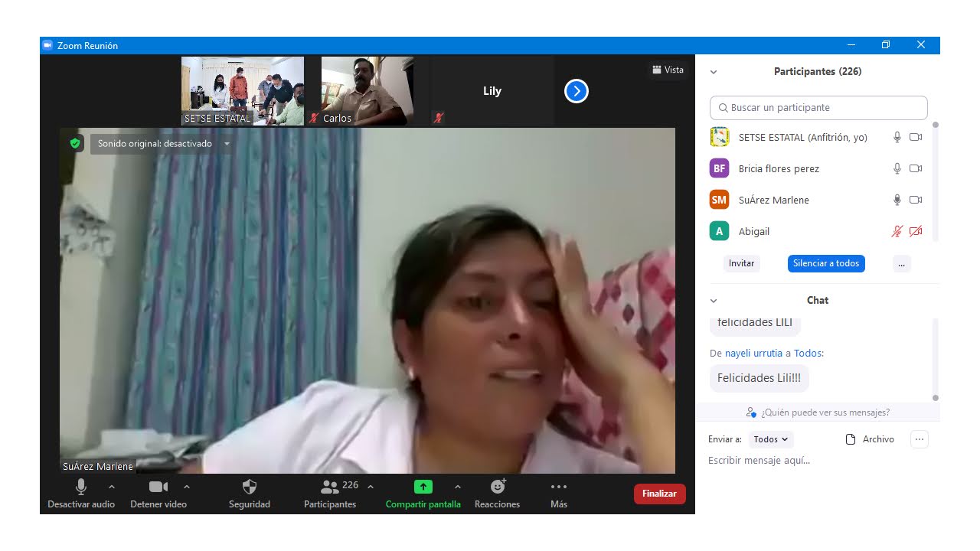This screenshot has width=980, height=551.
Task: Click Carlos's muted microphone indicator on thumbnail
Action: (314, 118)
